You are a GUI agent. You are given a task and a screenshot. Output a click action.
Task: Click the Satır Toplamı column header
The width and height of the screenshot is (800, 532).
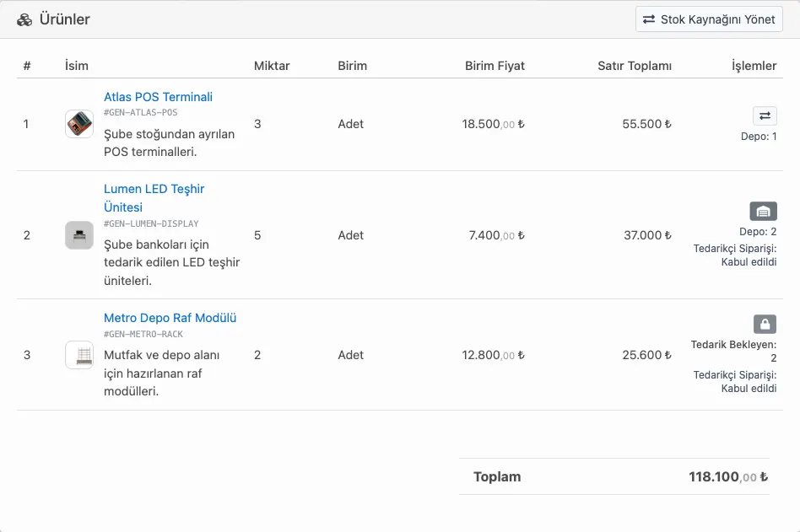pos(635,66)
